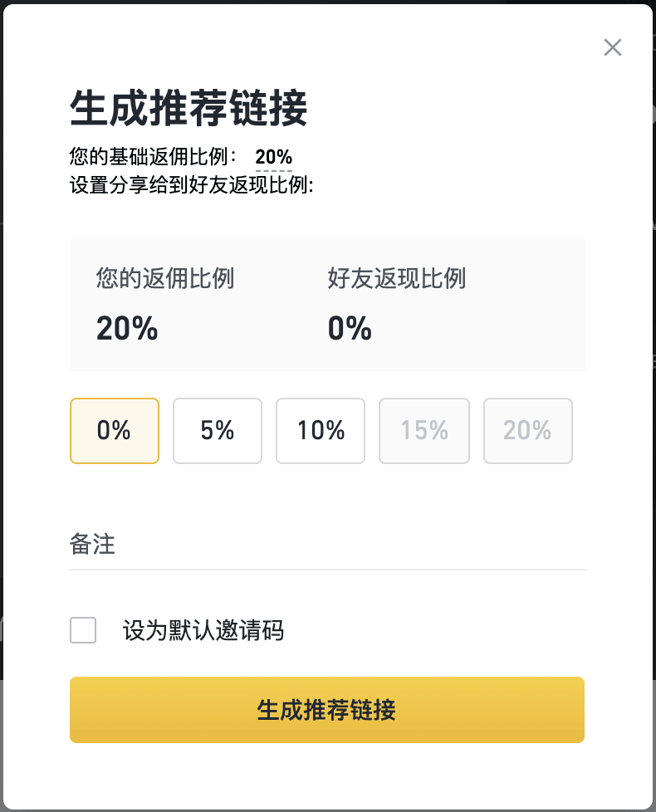Choose the 5% cashback rate button
Screen dimensions: 656x812
[x=218, y=430]
